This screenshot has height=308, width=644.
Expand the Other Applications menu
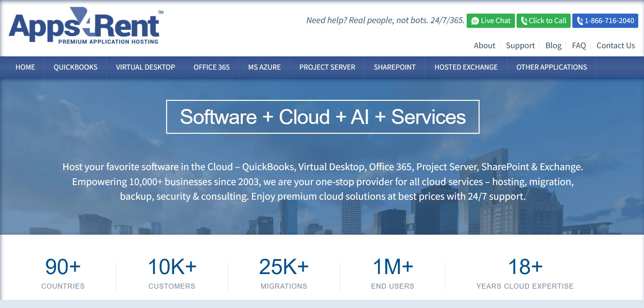point(551,67)
